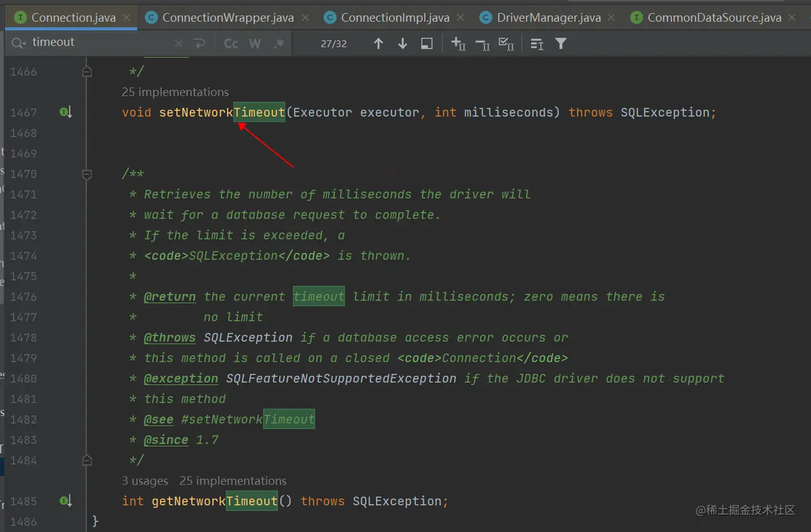Viewport: 811px width, 532px height.
Task: Toggle multi-line search layout icon
Action: (x=537, y=43)
